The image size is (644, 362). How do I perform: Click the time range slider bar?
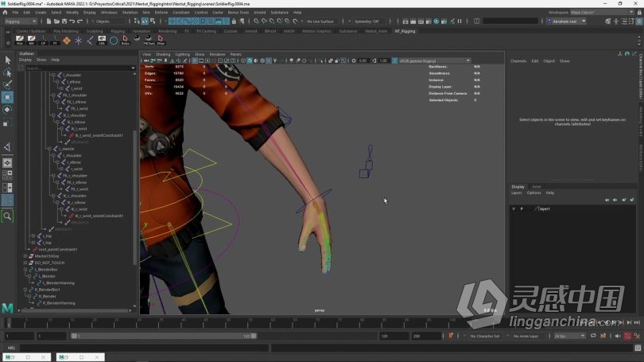pos(165,336)
